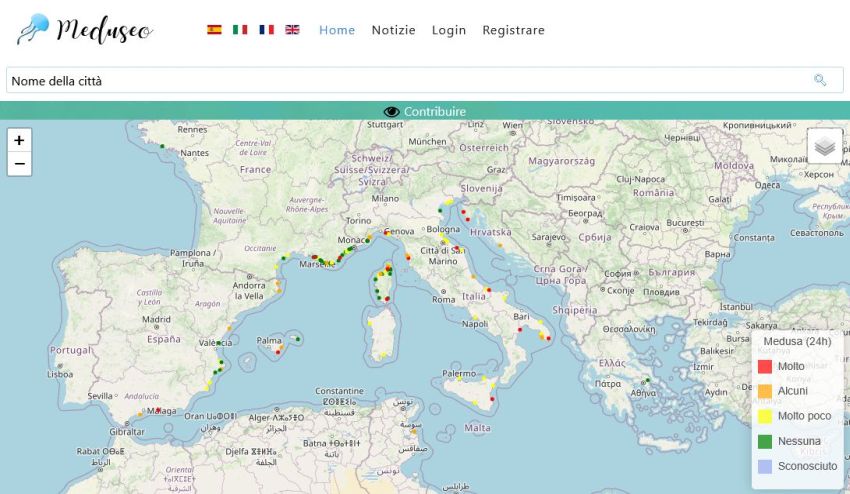
Task: Go to the Login page
Action: [x=449, y=30]
